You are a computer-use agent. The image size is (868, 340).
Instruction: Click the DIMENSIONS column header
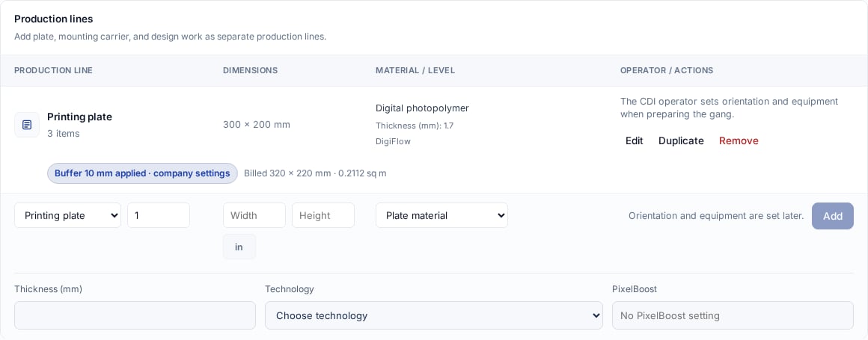coord(250,71)
